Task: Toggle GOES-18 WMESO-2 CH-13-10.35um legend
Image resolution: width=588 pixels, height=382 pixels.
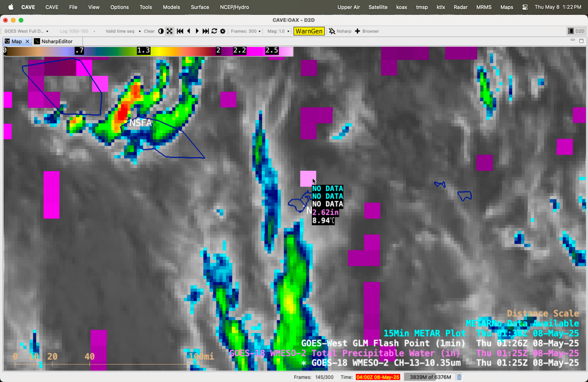Action: pyautogui.click(x=440, y=363)
